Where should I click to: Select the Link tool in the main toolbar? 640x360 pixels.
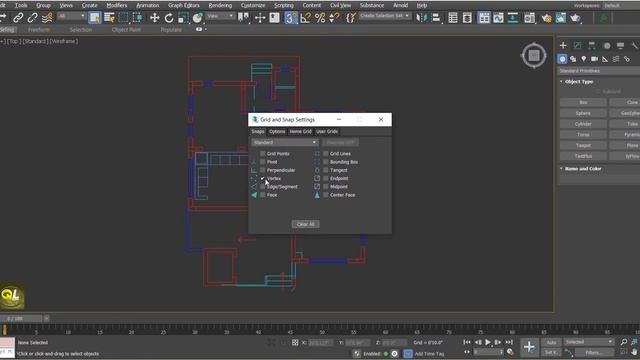coord(18,18)
